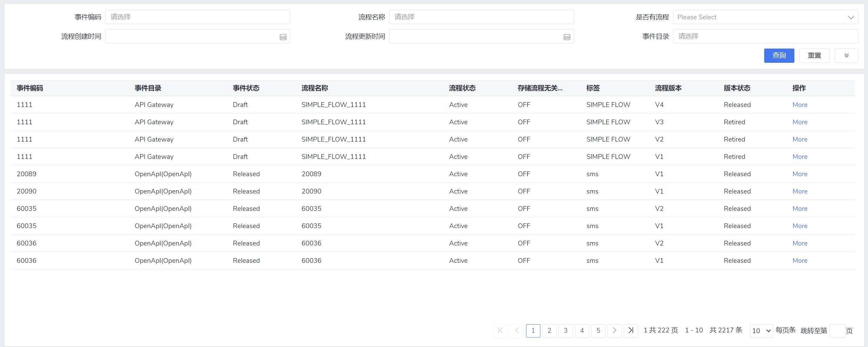Screen dimensions: 868x347
Task: Click the 事件编码 filter field
Action: click(197, 17)
